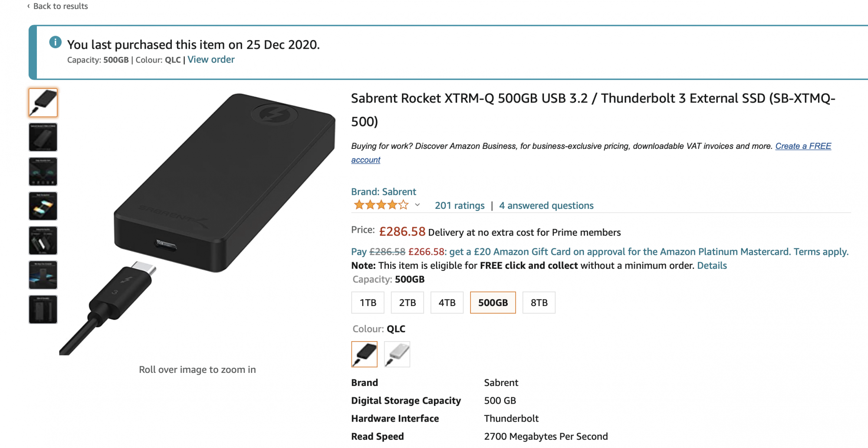Select the black QLC colour swatch
The image size is (868, 448).
click(364, 354)
